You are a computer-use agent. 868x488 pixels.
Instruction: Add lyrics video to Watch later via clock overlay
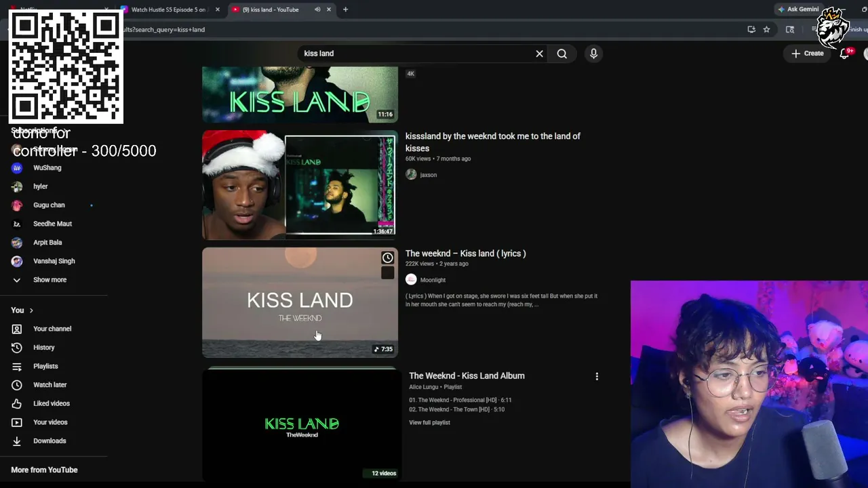pos(387,258)
